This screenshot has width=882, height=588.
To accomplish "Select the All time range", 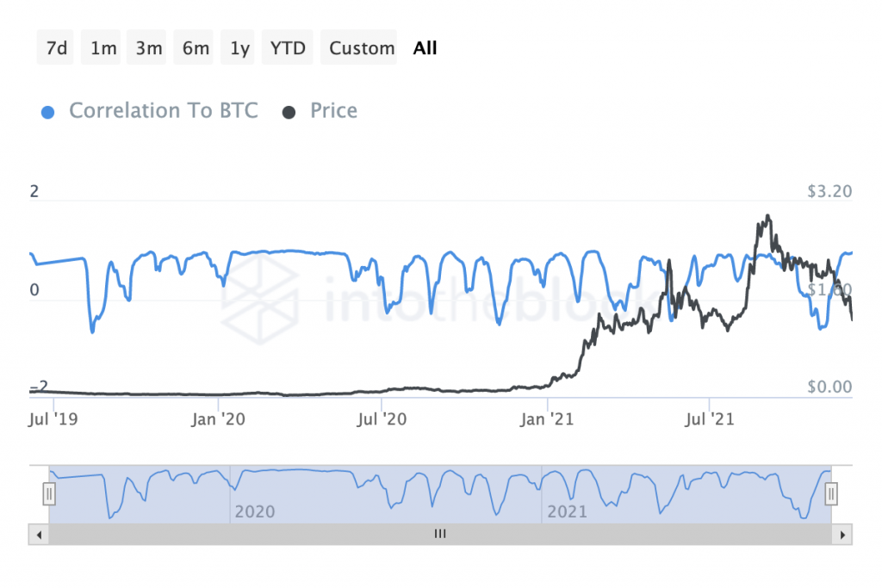I will click(425, 47).
